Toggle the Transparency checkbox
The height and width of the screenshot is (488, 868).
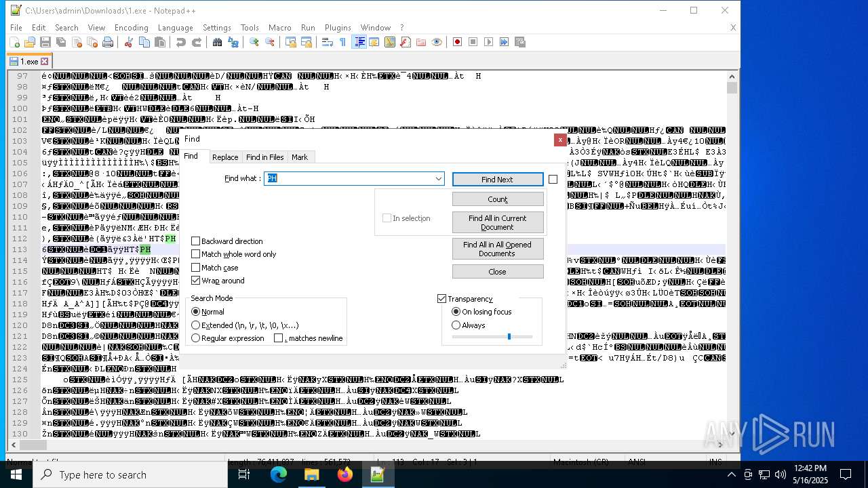click(x=442, y=299)
